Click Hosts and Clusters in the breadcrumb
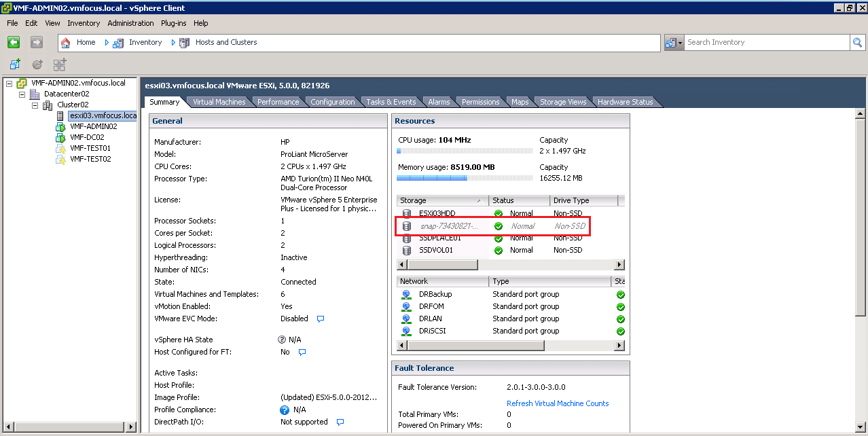 [225, 42]
